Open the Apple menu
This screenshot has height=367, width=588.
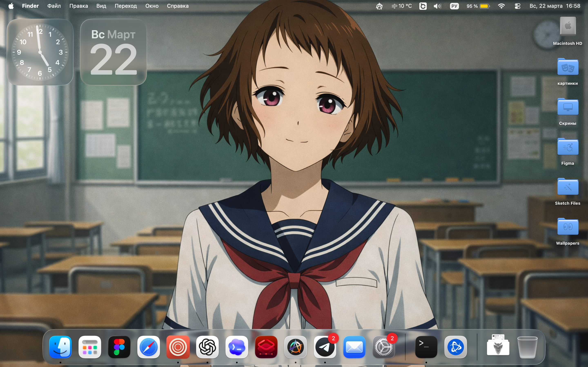pos(11,6)
